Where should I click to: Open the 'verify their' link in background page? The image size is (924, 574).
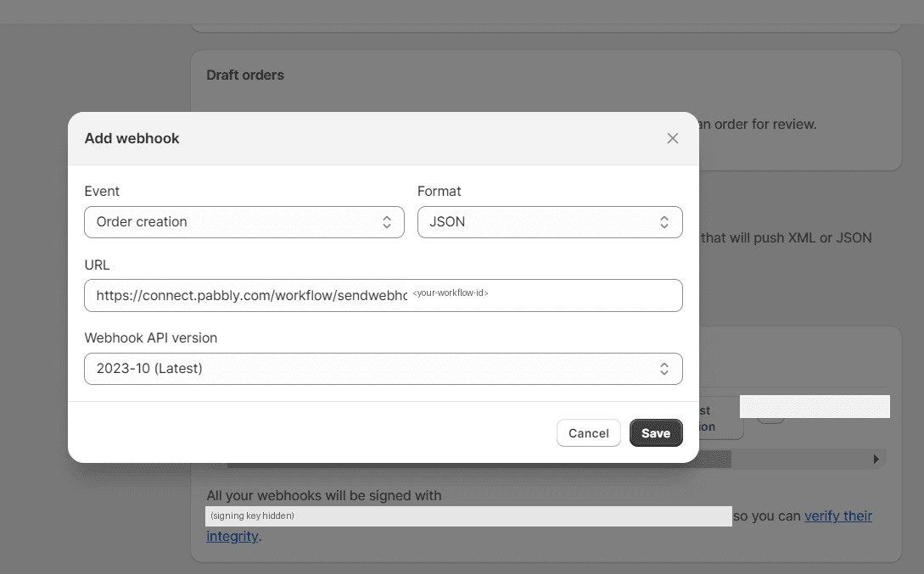(838, 515)
